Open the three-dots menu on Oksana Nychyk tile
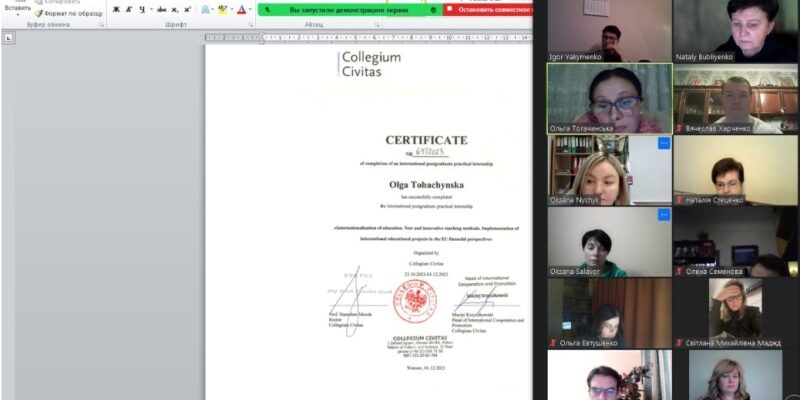800x400 pixels. click(664, 143)
